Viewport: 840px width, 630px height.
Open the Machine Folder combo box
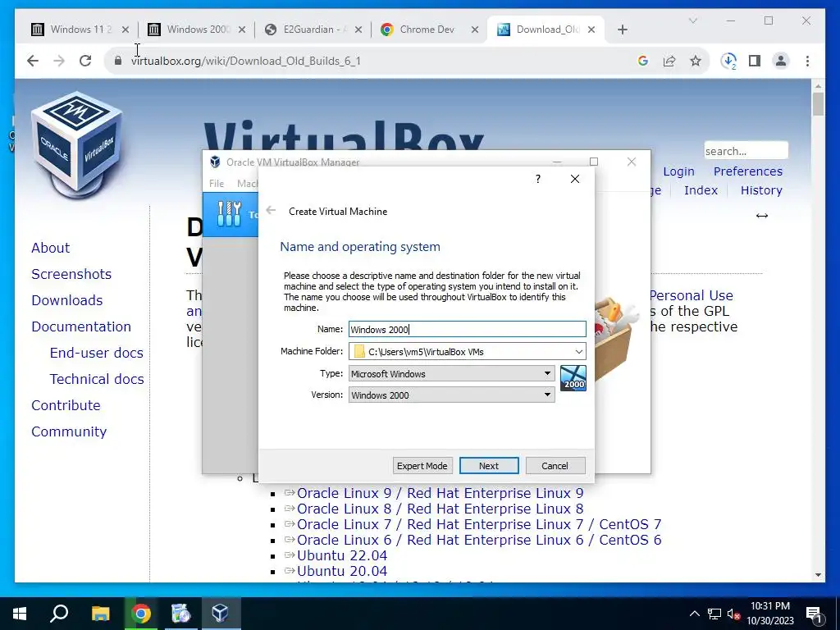tap(467, 351)
